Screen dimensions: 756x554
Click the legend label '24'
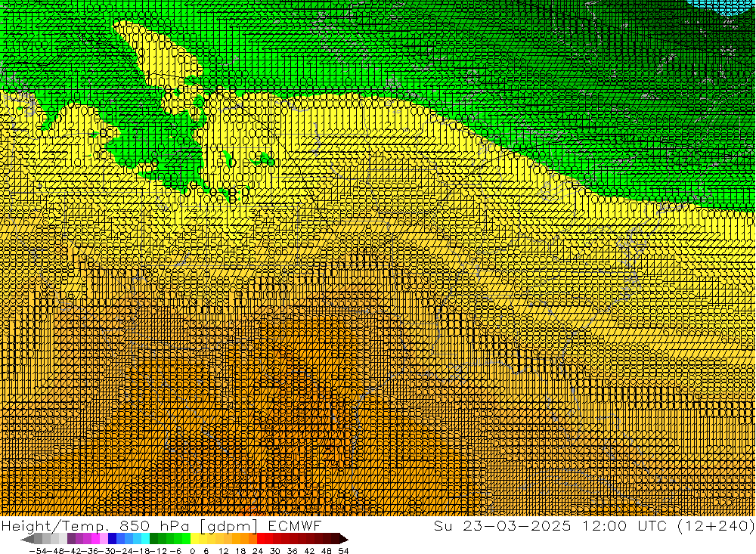258,551
